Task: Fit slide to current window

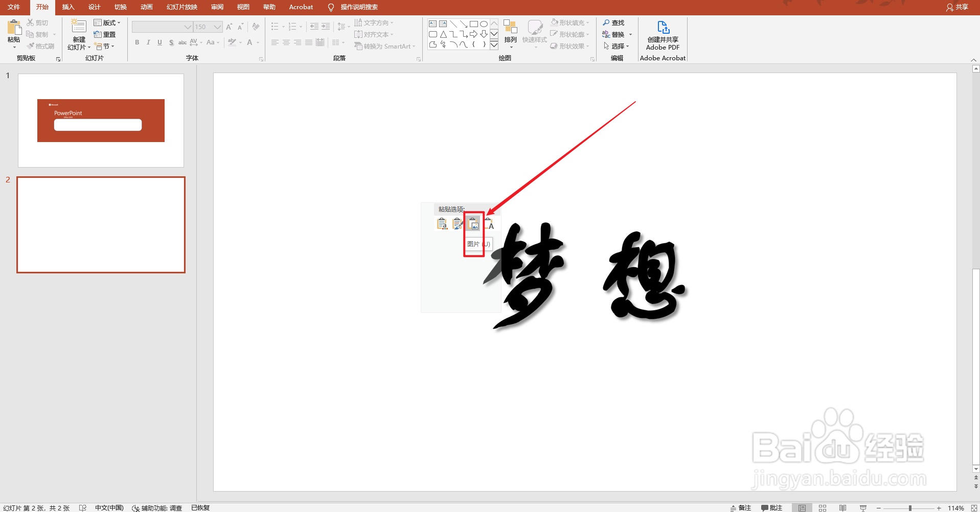Action: [x=974, y=507]
